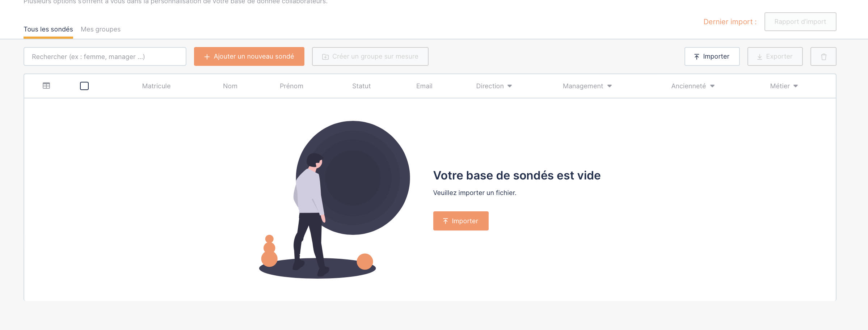Open the Métier column dropdown
The image size is (868, 330).
796,86
